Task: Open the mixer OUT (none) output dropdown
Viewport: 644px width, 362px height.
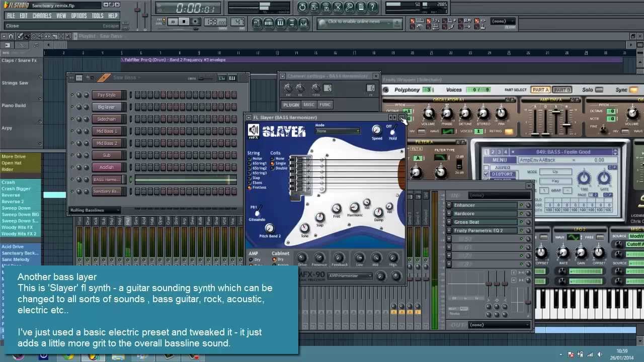Action: [x=498, y=325]
